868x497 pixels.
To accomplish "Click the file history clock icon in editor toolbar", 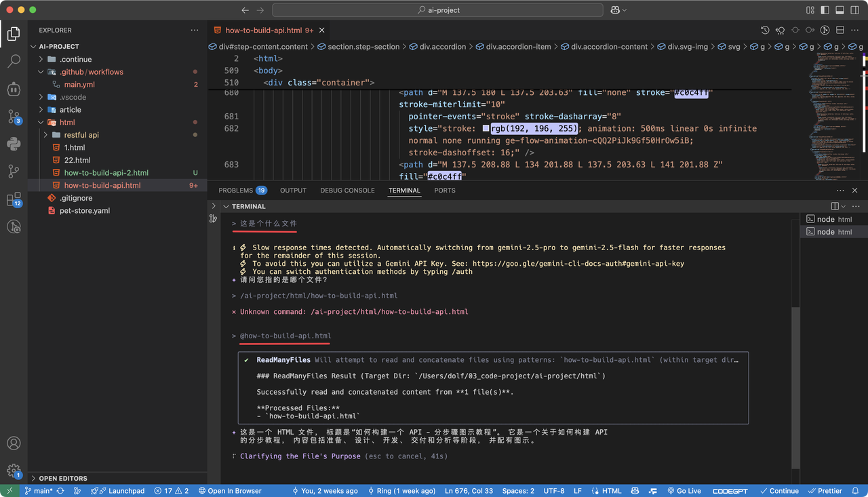I will 765,30.
